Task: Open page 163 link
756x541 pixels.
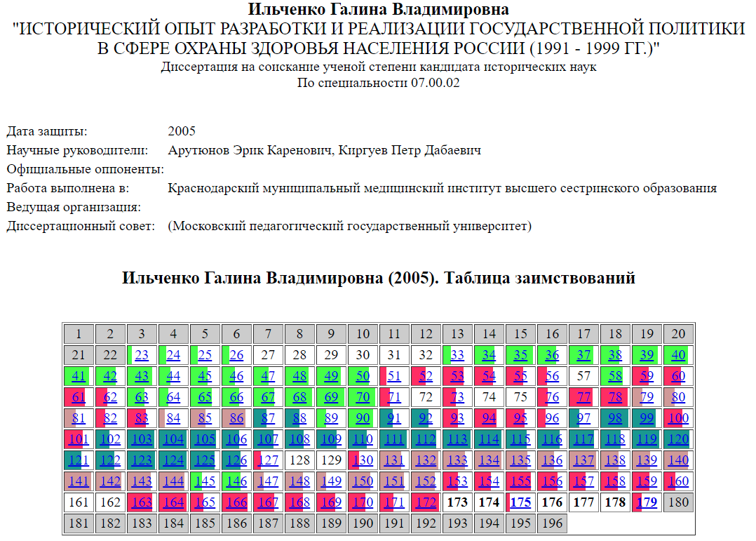Action: click(x=142, y=502)
